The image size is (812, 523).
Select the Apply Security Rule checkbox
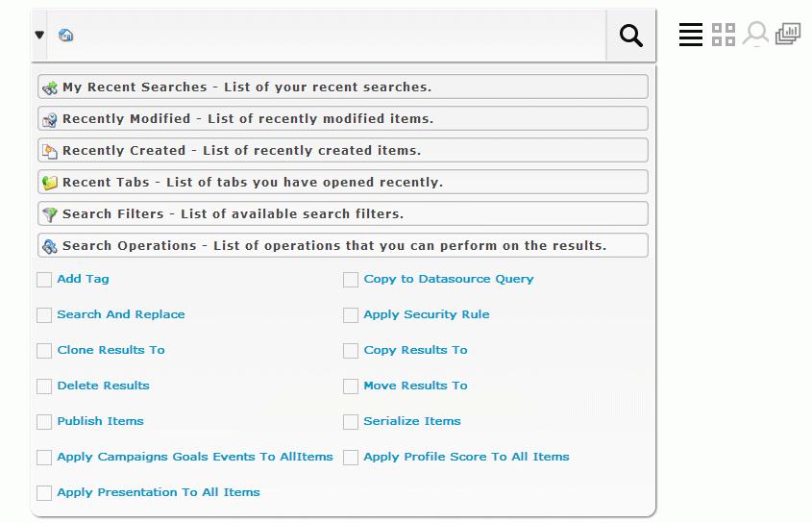(x=351, y=315)
